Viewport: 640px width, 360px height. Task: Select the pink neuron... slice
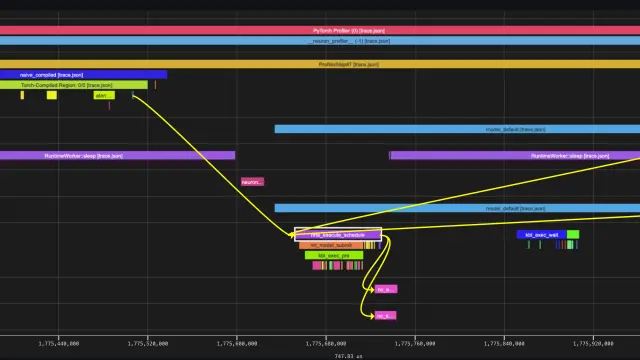coord(252,182)
